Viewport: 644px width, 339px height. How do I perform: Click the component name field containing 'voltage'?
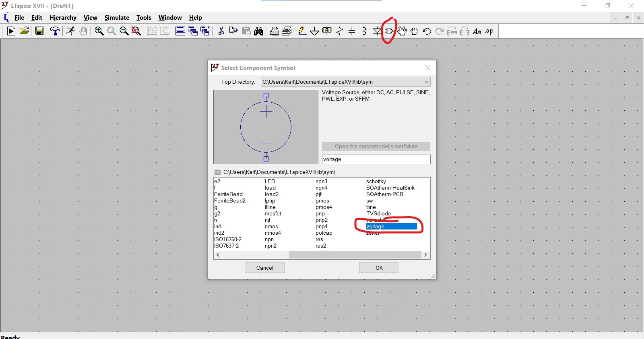click(376, 159)
